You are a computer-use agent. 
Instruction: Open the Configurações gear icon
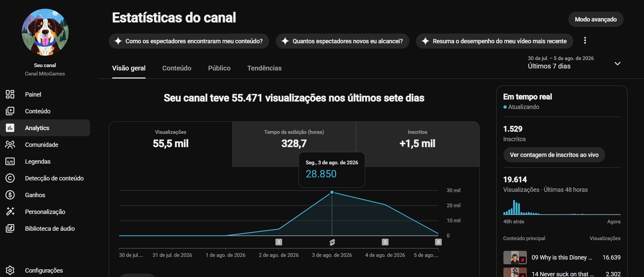(x=10, y=270)
